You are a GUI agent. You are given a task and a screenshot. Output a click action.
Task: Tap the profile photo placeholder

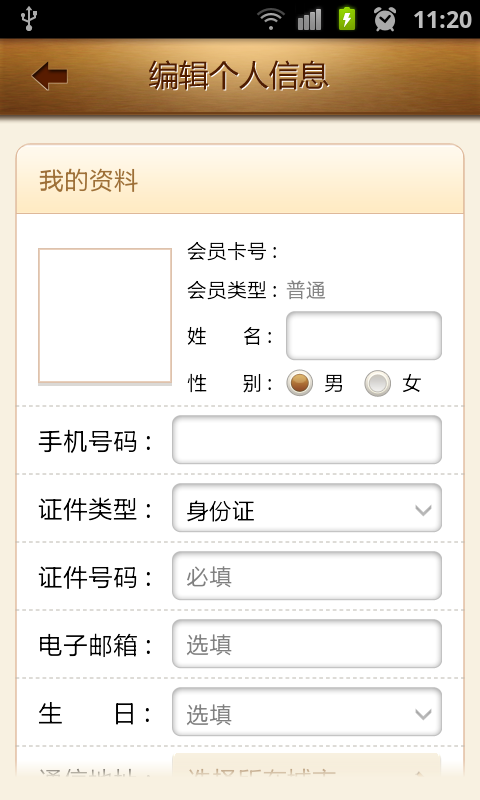coord(105,316)
